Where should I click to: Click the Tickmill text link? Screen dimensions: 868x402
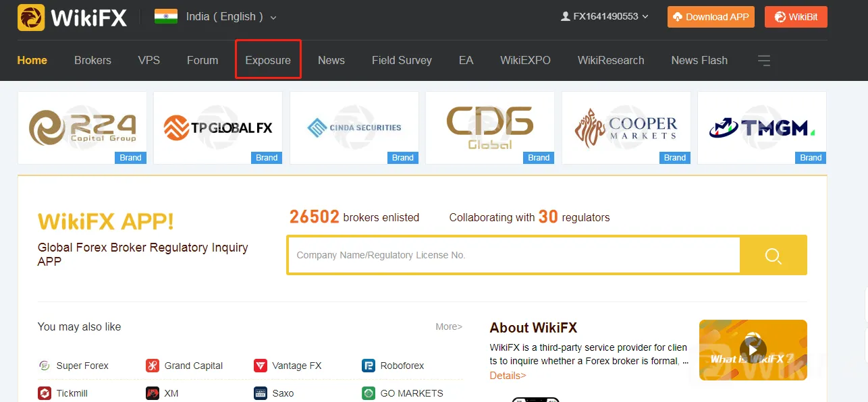(x=72, y=393)
